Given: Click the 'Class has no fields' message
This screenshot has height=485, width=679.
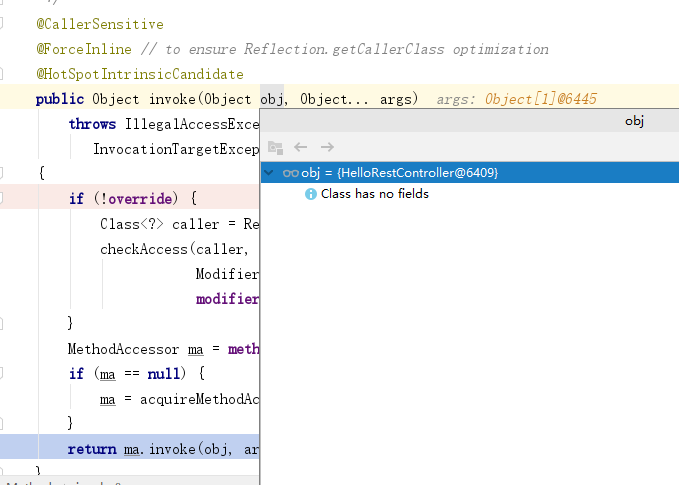Looking at the screenshot, I should pyautogui.click(x=374, y=194).
